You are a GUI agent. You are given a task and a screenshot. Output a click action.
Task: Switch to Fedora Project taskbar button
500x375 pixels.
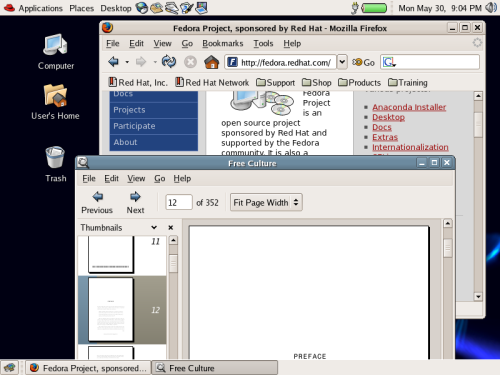(89, 368)
